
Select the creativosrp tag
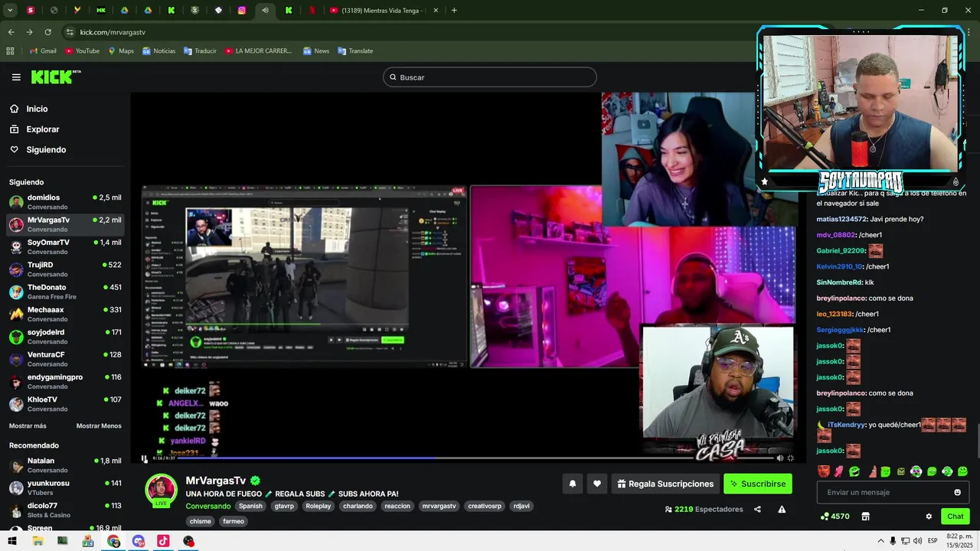[485, 506]
